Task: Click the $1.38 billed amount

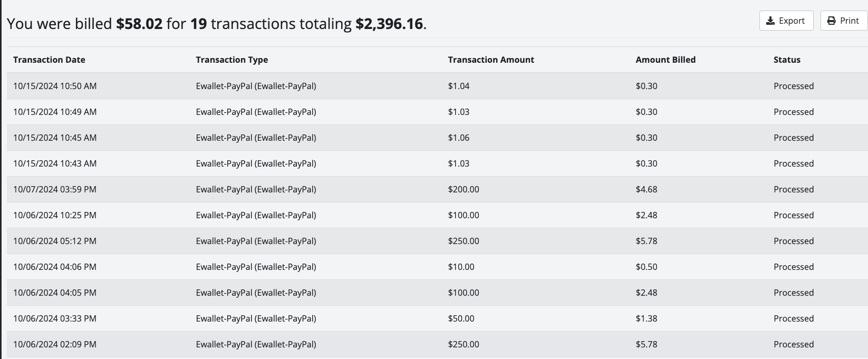Action: pos(647,318)
